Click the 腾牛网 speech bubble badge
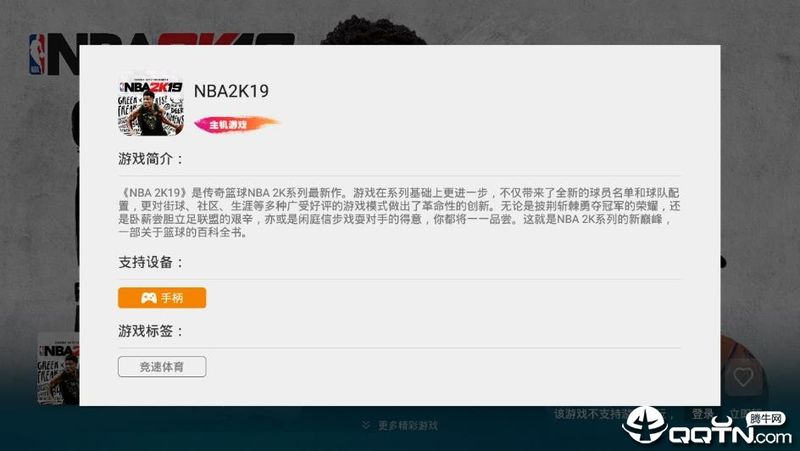The image size is (800, 451). 766,419
